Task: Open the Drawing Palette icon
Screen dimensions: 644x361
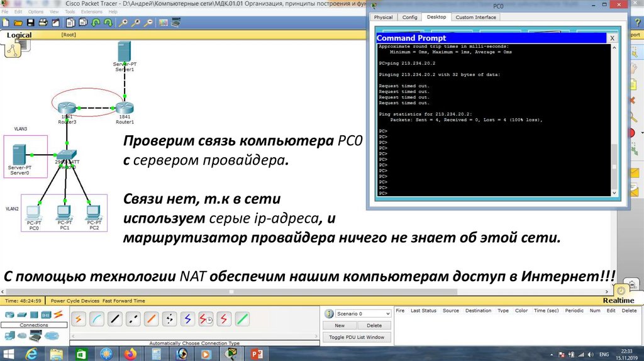Action: (x=164, y=23)
